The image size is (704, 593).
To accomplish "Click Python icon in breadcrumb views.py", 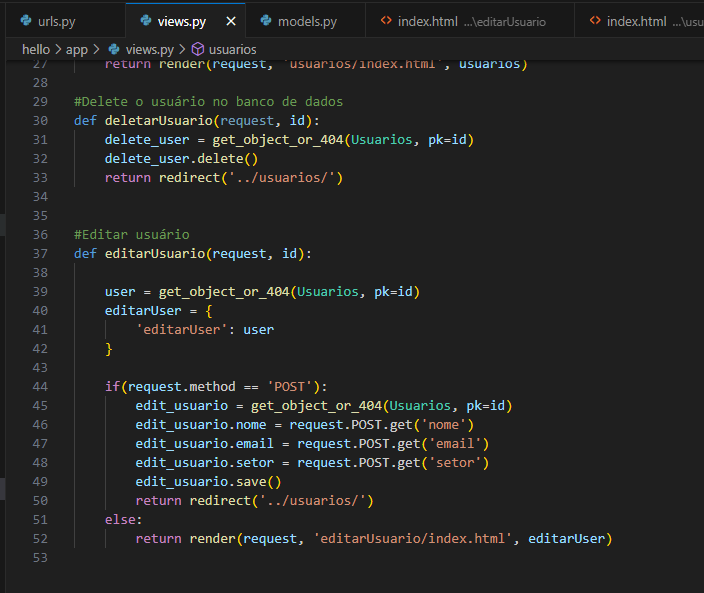I will (x=113, y=48).
